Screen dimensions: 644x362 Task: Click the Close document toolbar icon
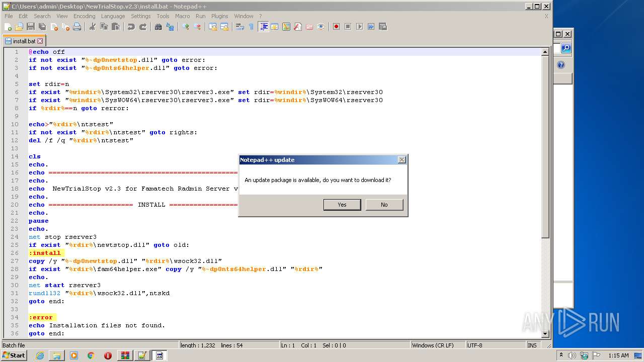tap(54, 27)
